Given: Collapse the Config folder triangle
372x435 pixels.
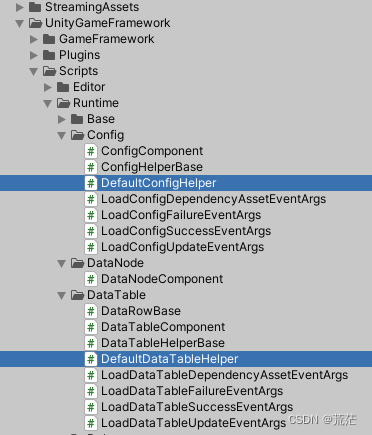Looking at the screenshot, I should click(62, 135).
